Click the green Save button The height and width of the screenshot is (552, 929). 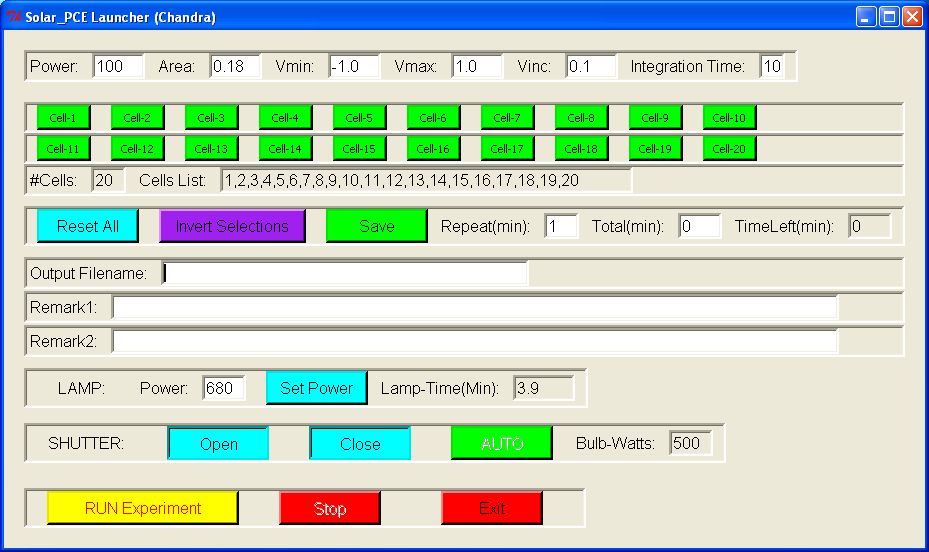coord(376,226)
